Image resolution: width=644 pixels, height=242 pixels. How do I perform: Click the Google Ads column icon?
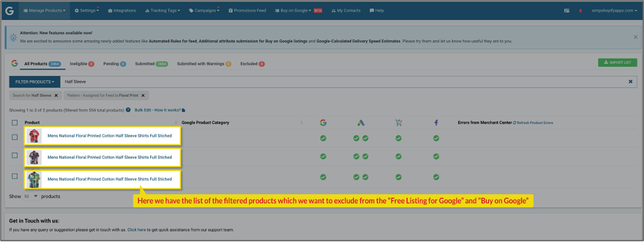(x=360, y=122)
